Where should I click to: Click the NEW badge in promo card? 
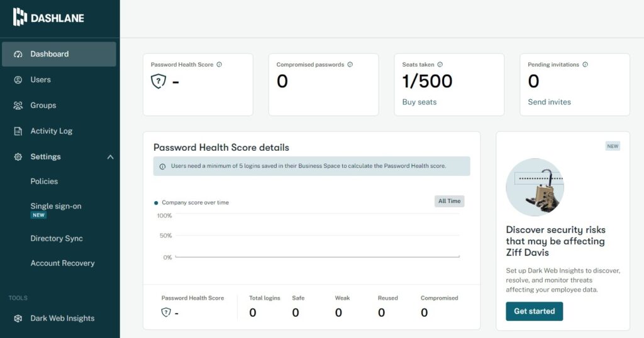click(613, 146)
